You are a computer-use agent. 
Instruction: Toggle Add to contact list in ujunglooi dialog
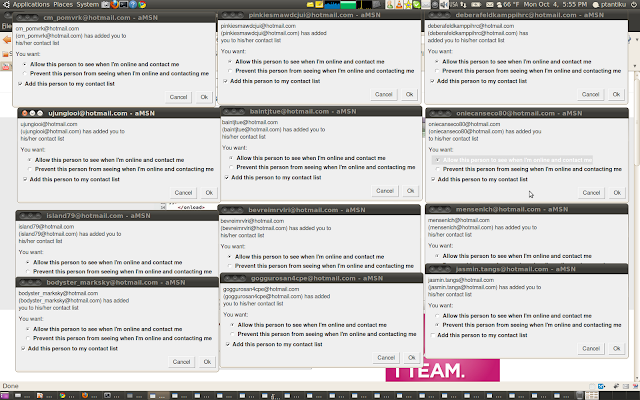pos(25,180)
